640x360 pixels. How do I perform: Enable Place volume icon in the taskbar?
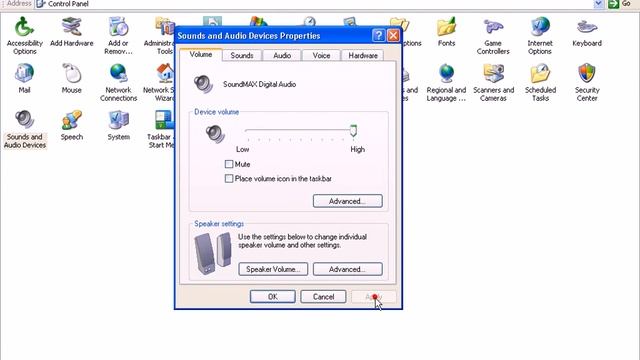tap(229, 178)
